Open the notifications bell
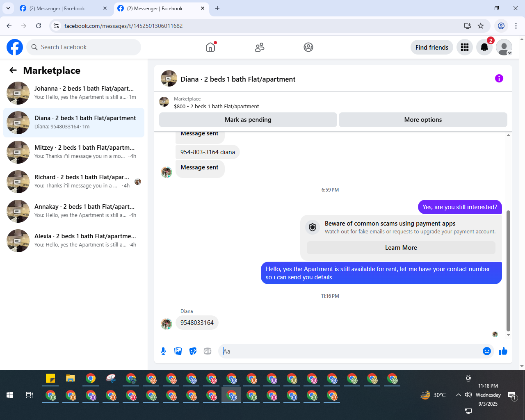The width and height of the screenshot is (525, 420). point(484,47)
